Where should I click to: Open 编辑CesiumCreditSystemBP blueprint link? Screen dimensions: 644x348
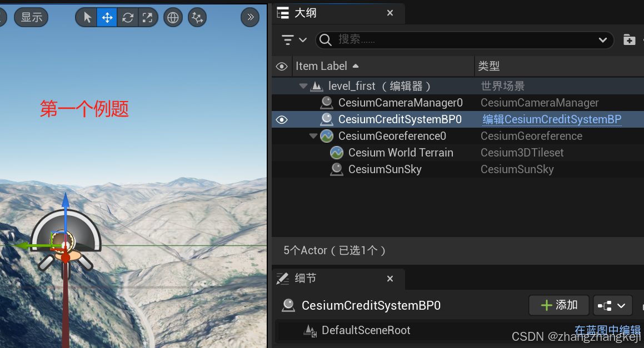552,119
